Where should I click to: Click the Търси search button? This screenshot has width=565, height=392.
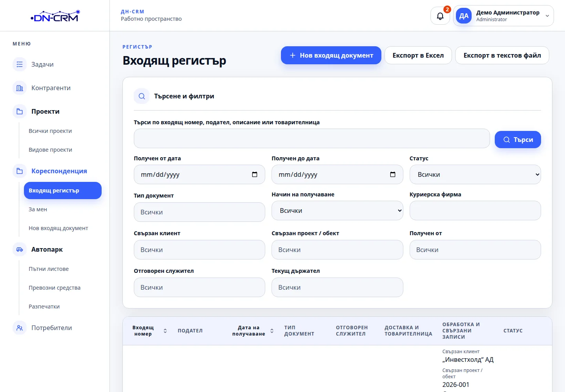point(518,140)
